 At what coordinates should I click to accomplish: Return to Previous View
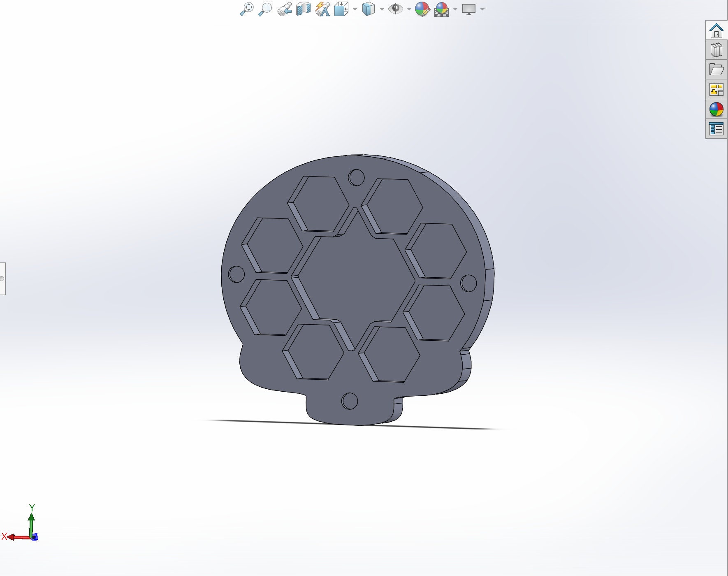tap(284, 9)
